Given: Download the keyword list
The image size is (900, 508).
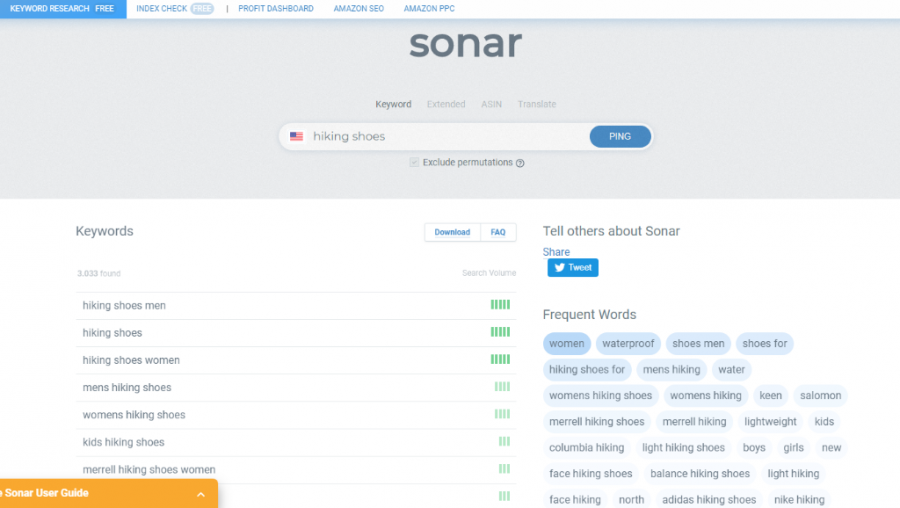Looking at the screenshot, I should pyautogui.click(x=452, y=232).
